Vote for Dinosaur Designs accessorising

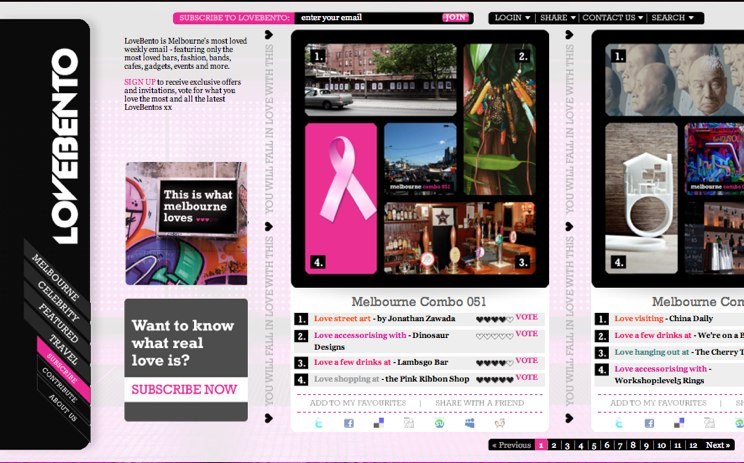pos(527,334)
